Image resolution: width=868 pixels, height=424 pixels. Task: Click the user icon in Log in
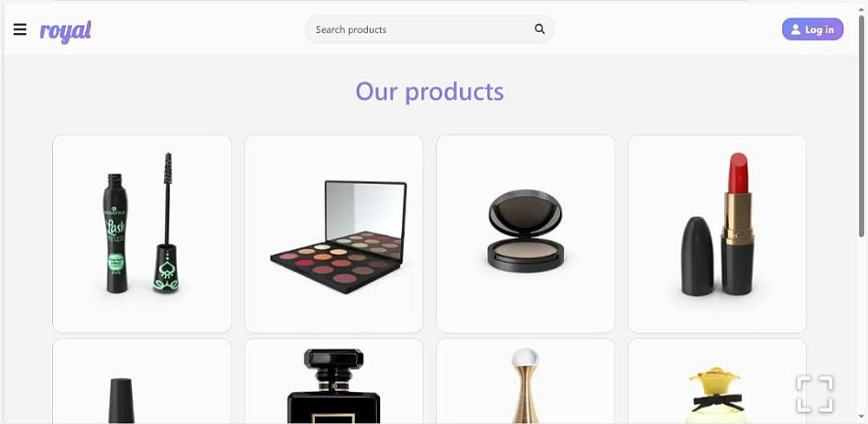795,29
